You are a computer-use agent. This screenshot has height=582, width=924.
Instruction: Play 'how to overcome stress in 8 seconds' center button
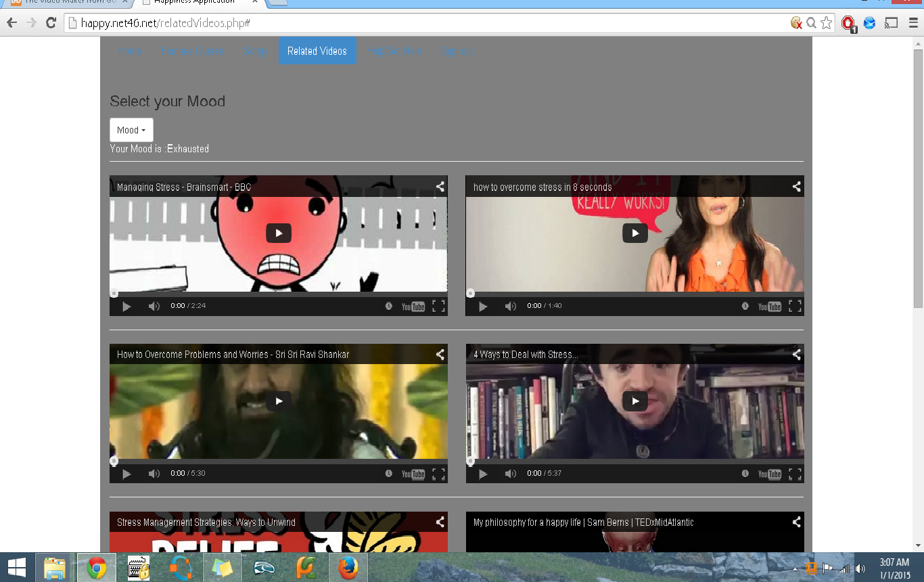(634, 233)
